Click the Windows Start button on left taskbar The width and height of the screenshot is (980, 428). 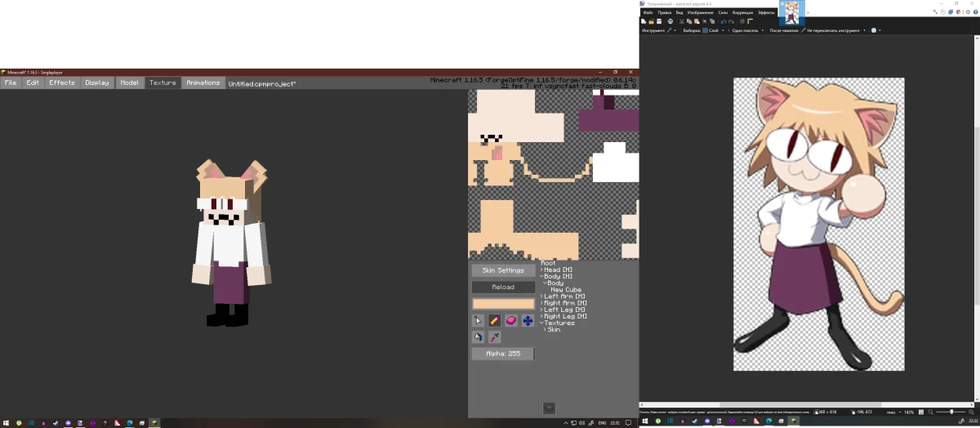click(7, 423)
